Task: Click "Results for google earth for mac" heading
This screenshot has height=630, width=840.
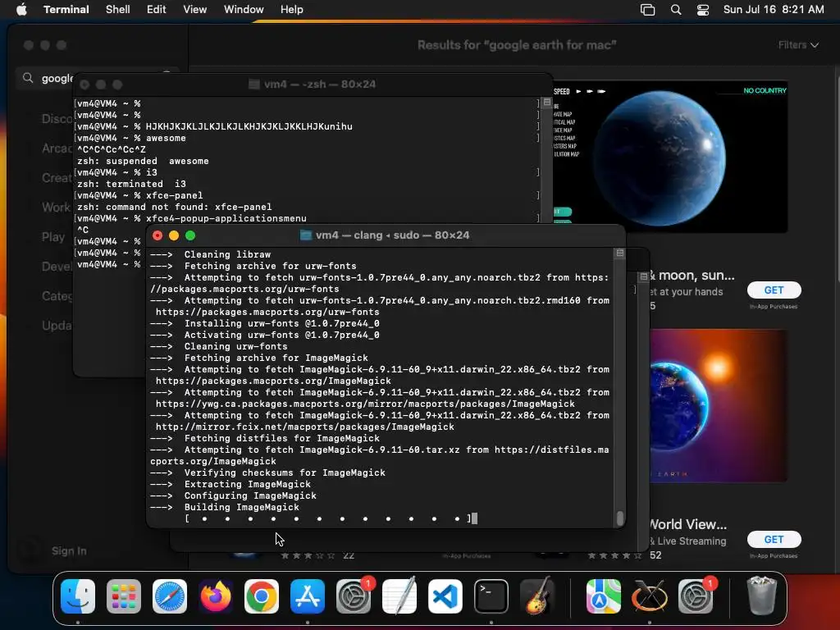Action: [x=517, y=45]
